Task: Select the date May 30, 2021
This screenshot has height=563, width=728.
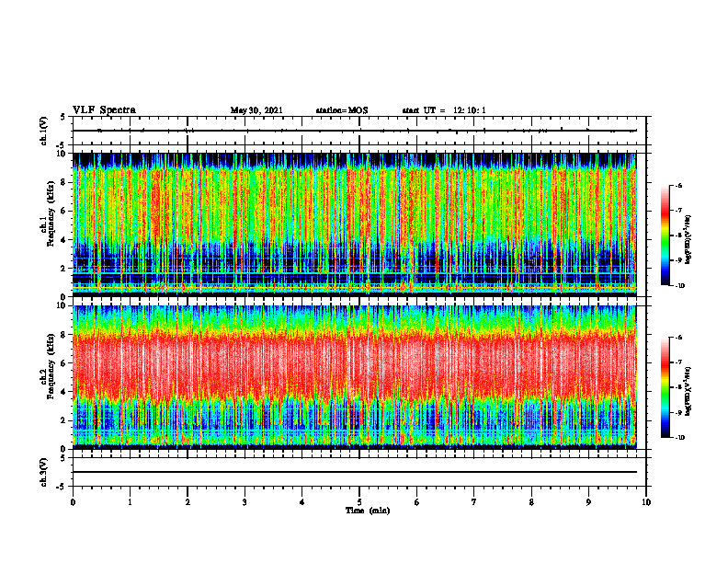Action: (256, 110)
